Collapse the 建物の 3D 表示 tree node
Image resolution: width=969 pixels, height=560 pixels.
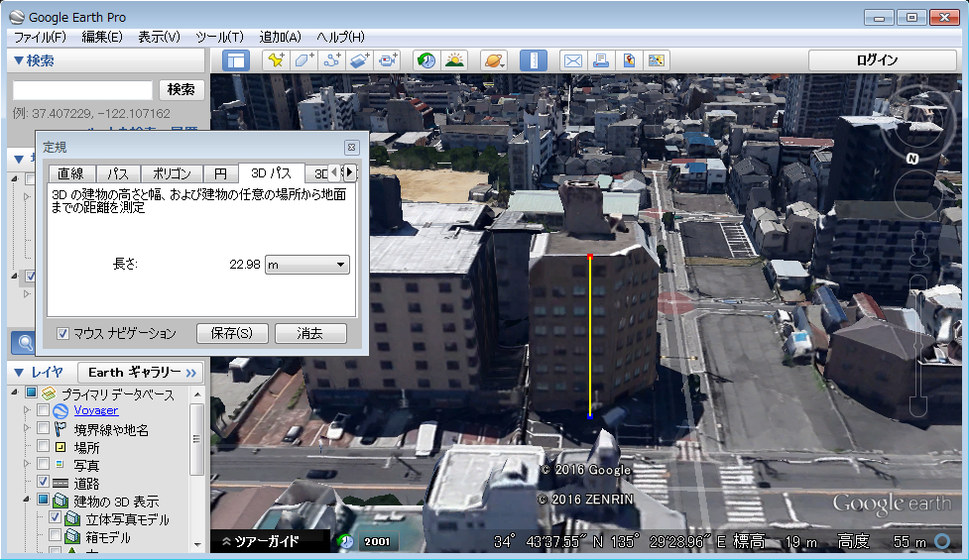(x=26, y=500)
